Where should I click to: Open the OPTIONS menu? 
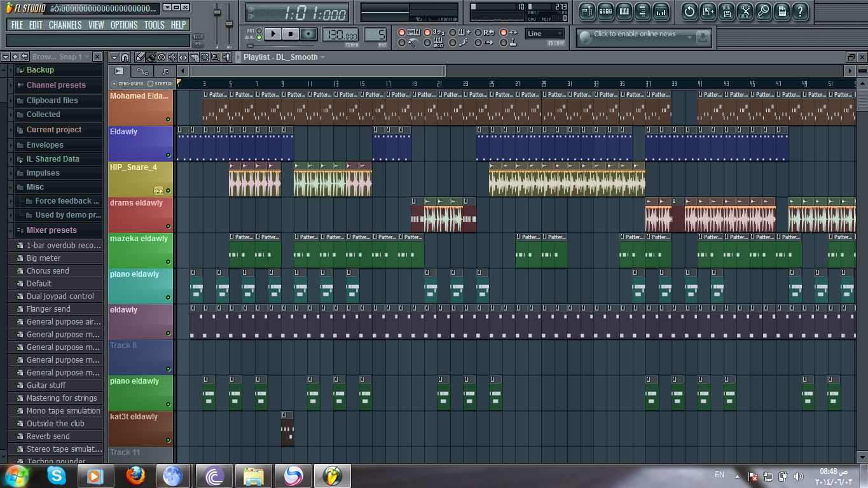pyautogui.click(x=124, y=25)
